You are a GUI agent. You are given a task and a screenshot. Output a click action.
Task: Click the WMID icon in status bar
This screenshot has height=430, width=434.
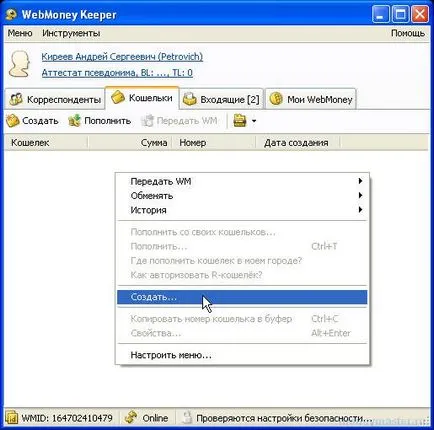11,418
